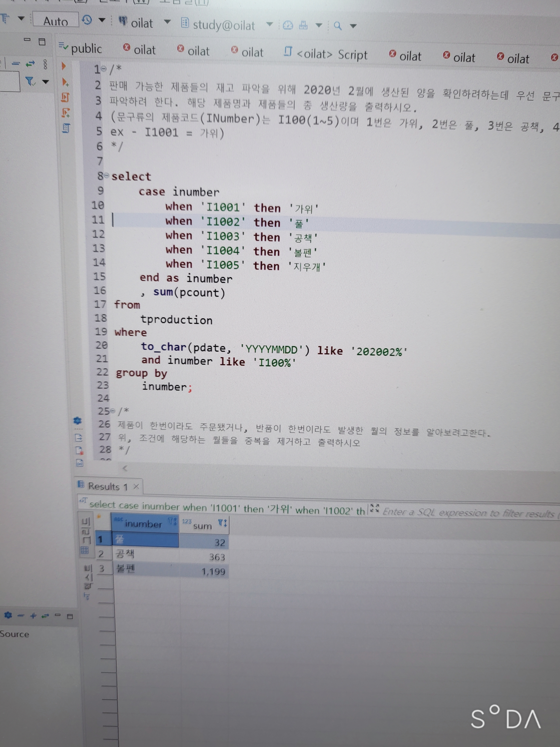
Task: Click the blue gear icon beside the editor
Action: (x=77, y=420)
